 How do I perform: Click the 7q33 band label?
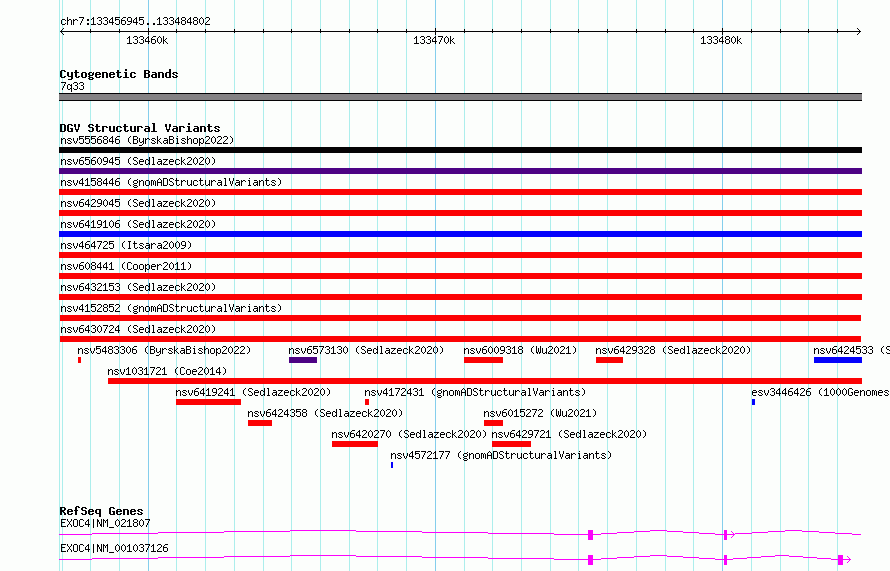click(x=72, y=86)
